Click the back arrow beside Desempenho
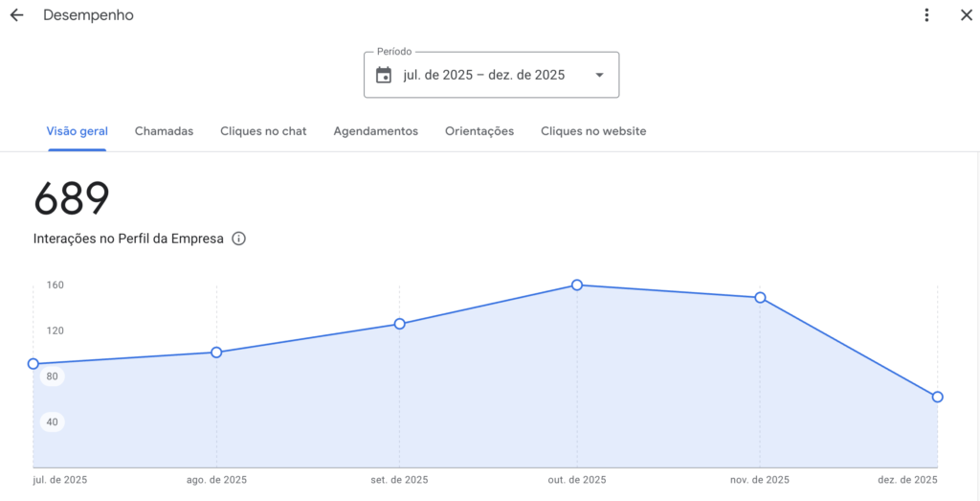 16,15
